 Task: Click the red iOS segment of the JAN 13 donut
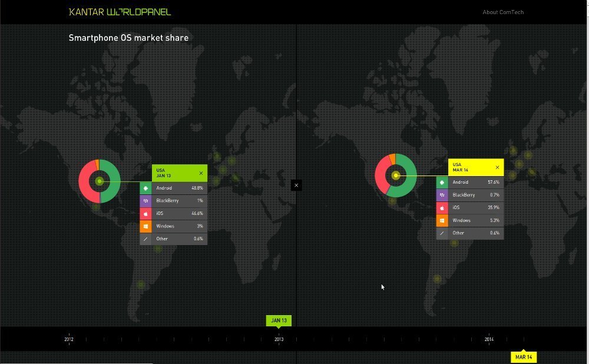pos(84,181)
